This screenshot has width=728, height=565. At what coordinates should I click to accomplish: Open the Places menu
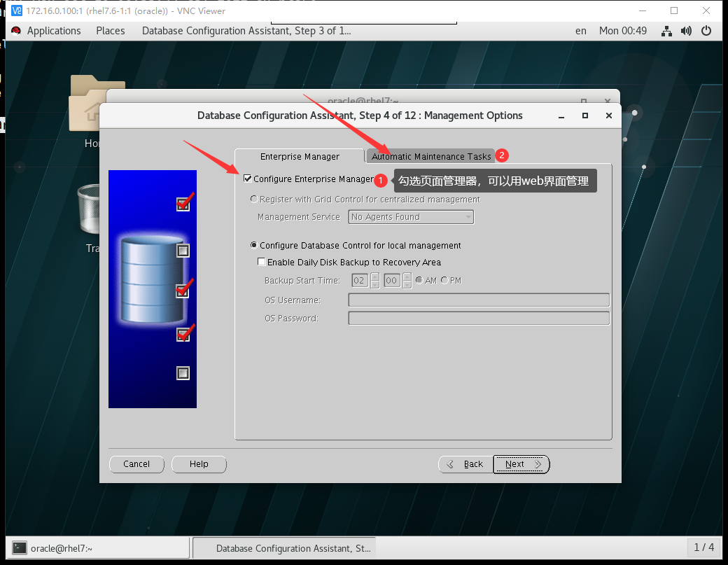111,31
